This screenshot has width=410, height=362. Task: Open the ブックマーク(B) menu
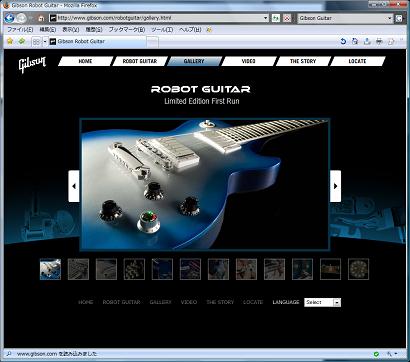pos(127,30)
